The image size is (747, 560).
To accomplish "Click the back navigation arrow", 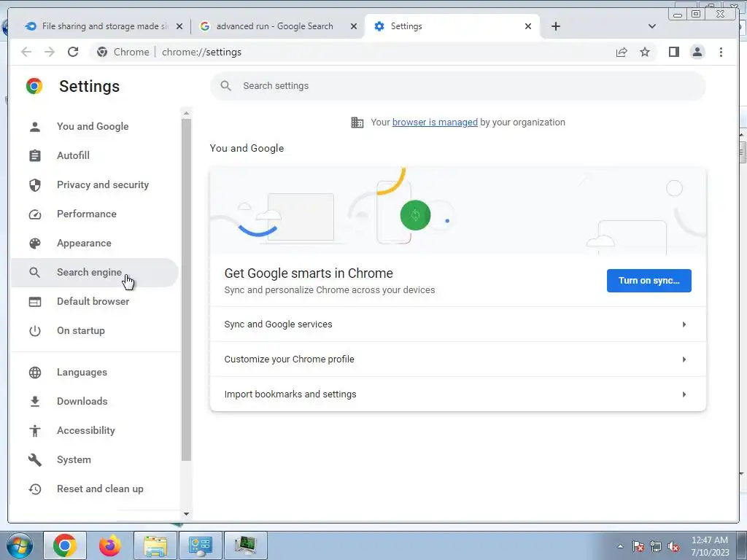I will point(26,52).
